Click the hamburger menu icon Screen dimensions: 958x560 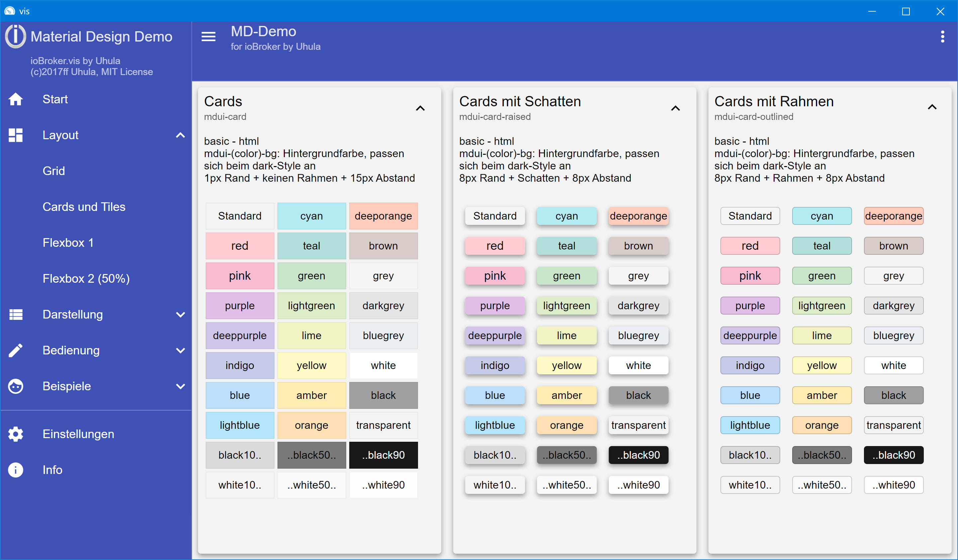click(208, 37)
